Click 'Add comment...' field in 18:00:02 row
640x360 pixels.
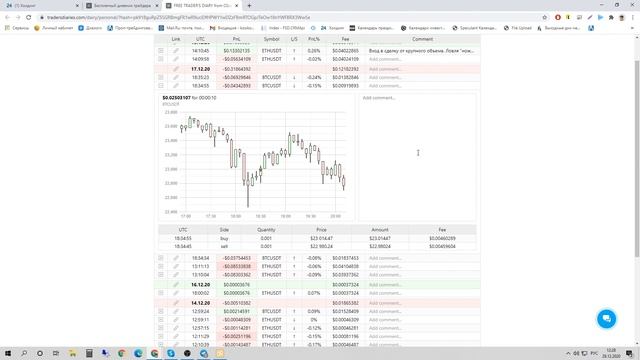click(x=422, y=293)
